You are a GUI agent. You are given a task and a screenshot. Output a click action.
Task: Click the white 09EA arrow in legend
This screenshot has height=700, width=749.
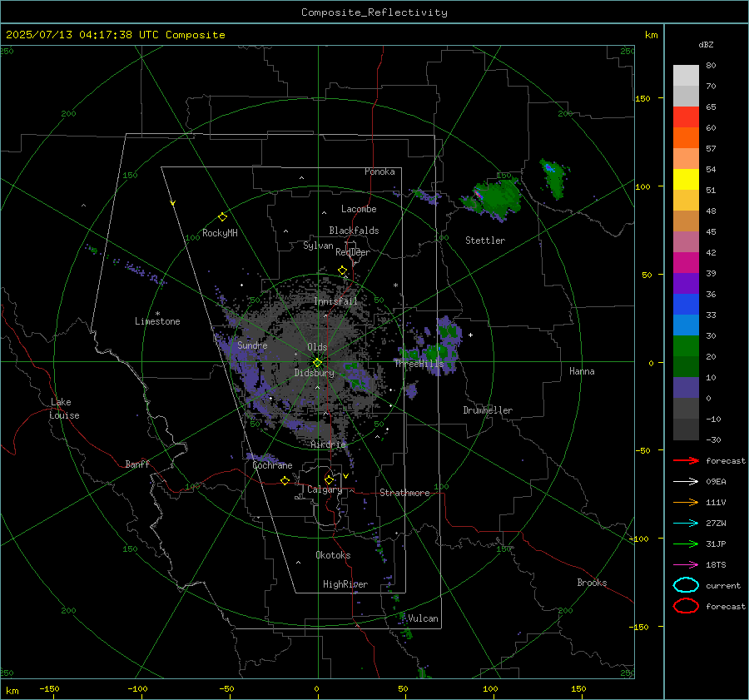686,481
